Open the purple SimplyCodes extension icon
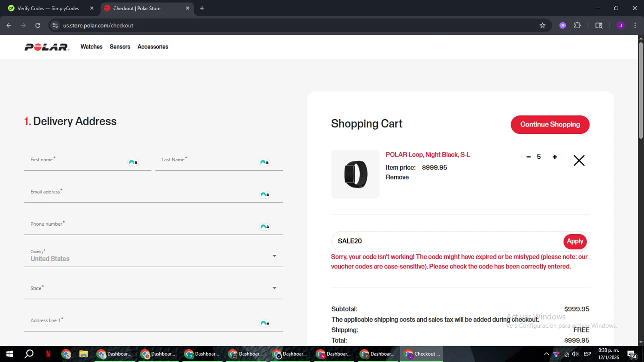This screenshot has width=644, height=362. click(x=563, y=25)
